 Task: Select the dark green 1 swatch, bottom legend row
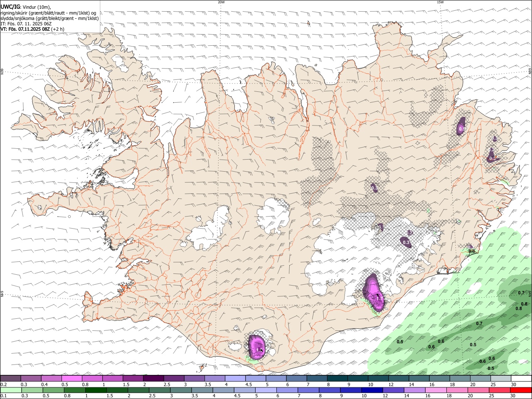[x=96, y=390]
